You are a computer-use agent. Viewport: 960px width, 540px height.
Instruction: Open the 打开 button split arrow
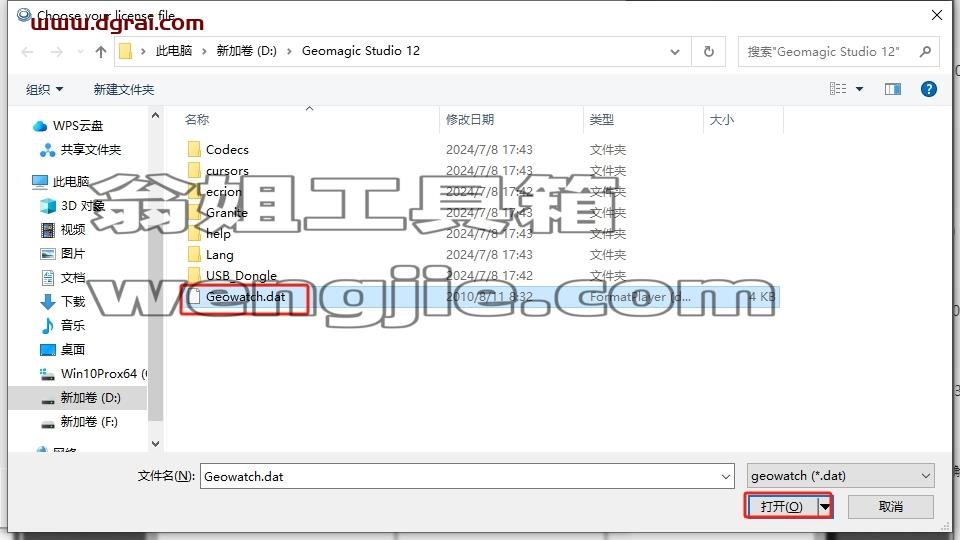825,506
